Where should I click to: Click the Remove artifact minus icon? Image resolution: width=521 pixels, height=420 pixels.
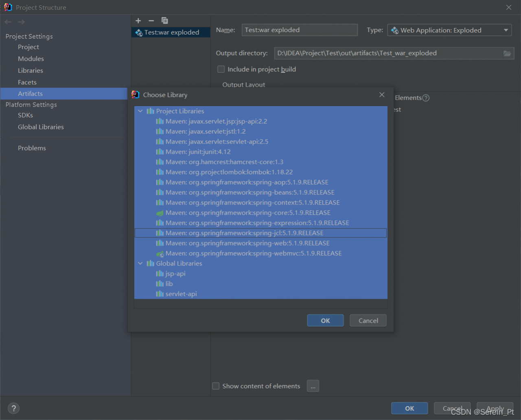point(151,21)
